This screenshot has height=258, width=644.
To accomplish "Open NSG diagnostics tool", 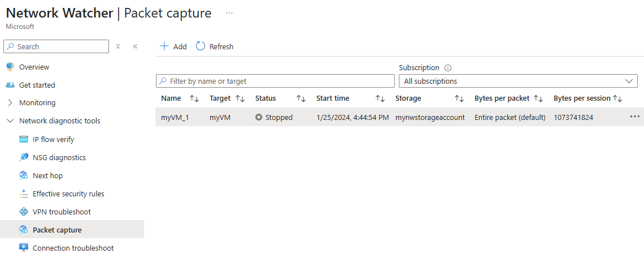I will pos(59,158).
